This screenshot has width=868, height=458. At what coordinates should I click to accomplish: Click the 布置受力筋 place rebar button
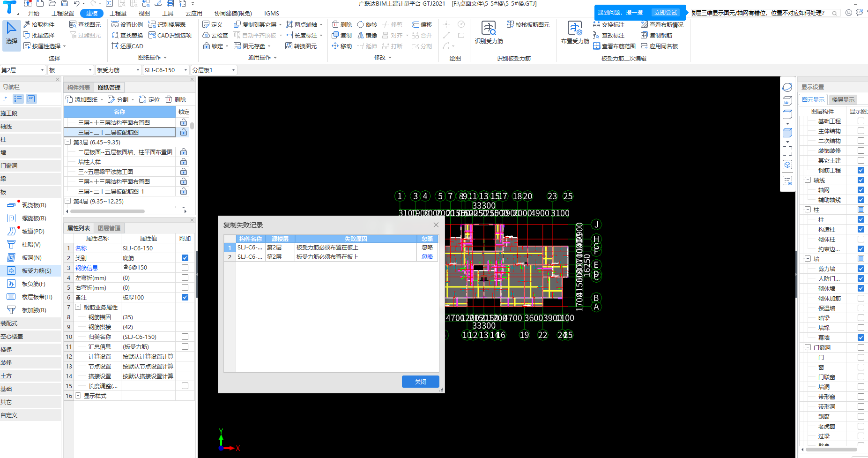click(575, 32)
